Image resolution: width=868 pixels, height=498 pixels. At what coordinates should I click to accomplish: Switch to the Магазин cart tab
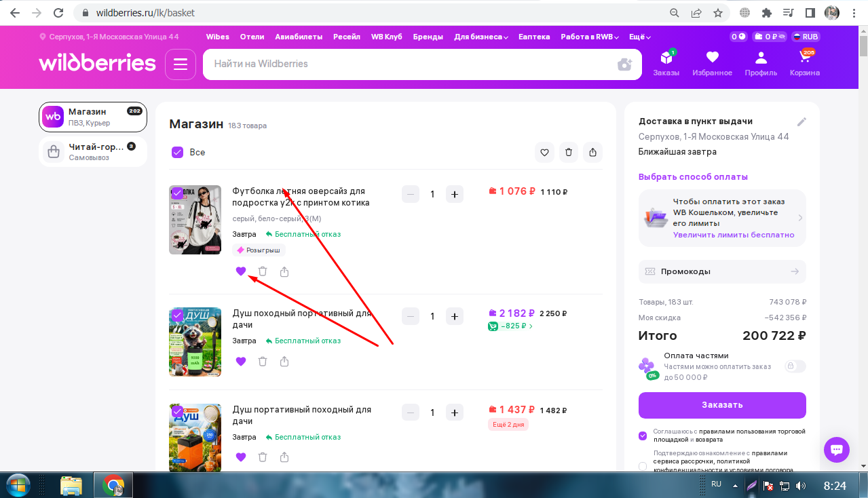93,117
